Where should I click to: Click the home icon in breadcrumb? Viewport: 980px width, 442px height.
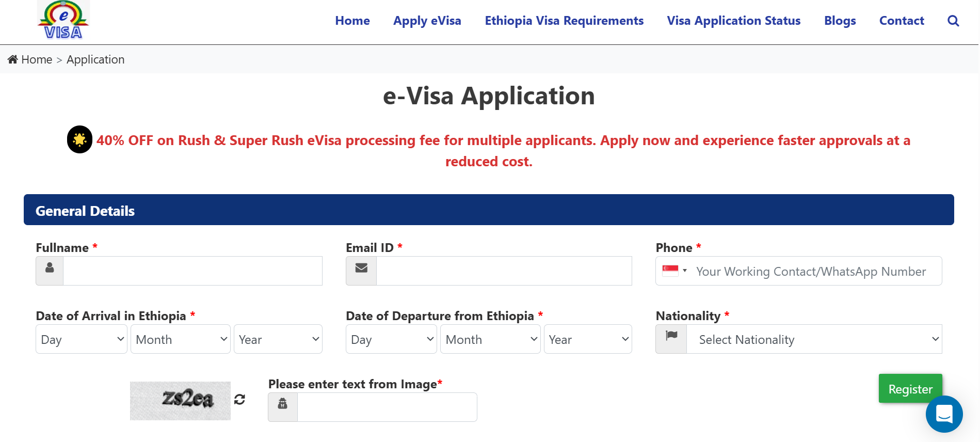(13, 59)
